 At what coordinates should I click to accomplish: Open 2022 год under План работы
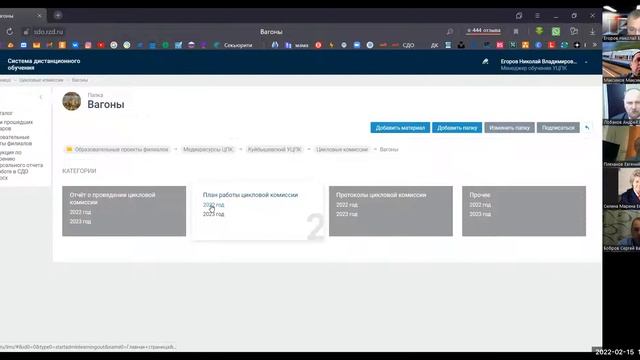tap(213, 205)
